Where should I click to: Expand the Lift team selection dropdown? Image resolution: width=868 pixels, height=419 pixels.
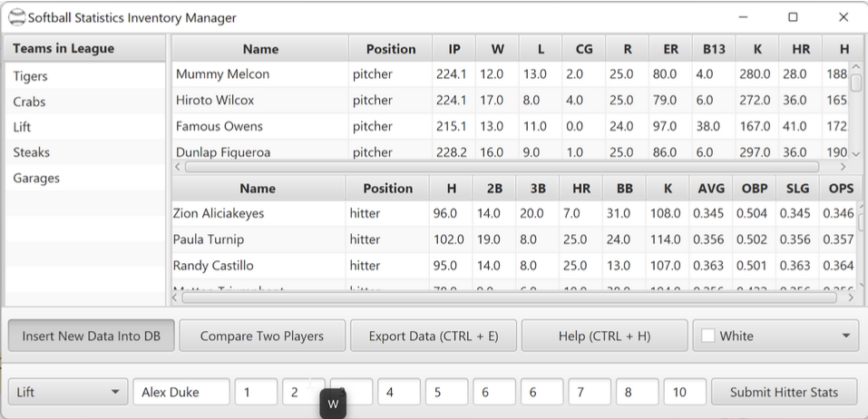tap(68, 393)
